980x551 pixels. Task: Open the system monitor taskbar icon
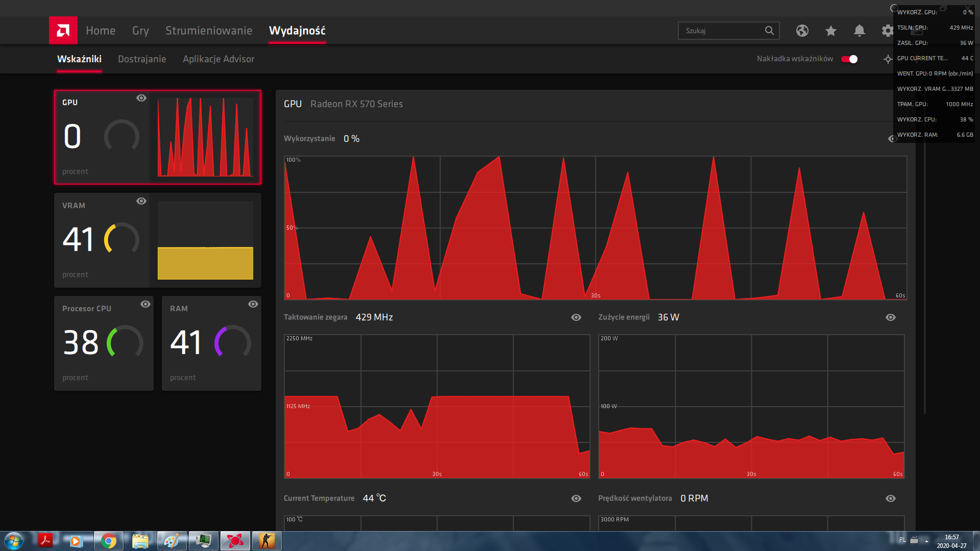tap(204, 541)
